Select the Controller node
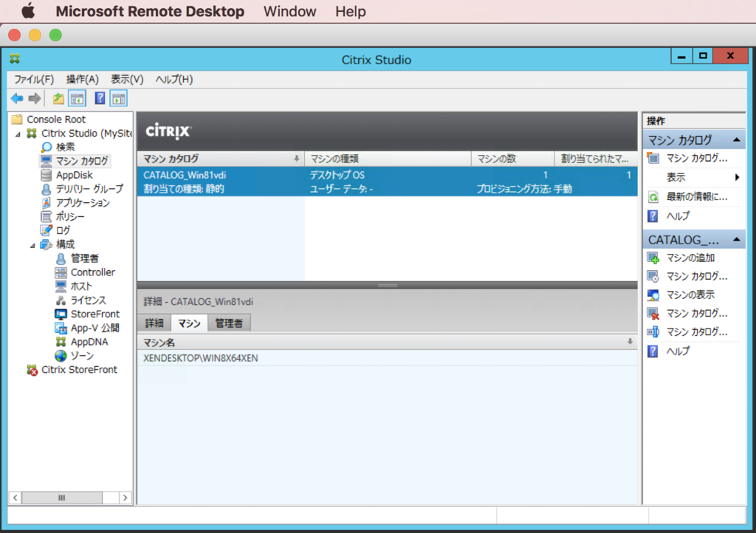Viewport: 756px width, 533px height. [93, 272]
